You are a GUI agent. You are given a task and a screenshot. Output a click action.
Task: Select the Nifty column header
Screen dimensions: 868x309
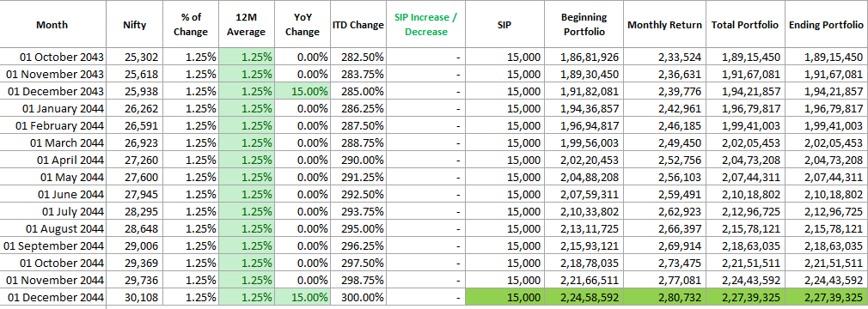pyautogui.click(x=135, y=24)
